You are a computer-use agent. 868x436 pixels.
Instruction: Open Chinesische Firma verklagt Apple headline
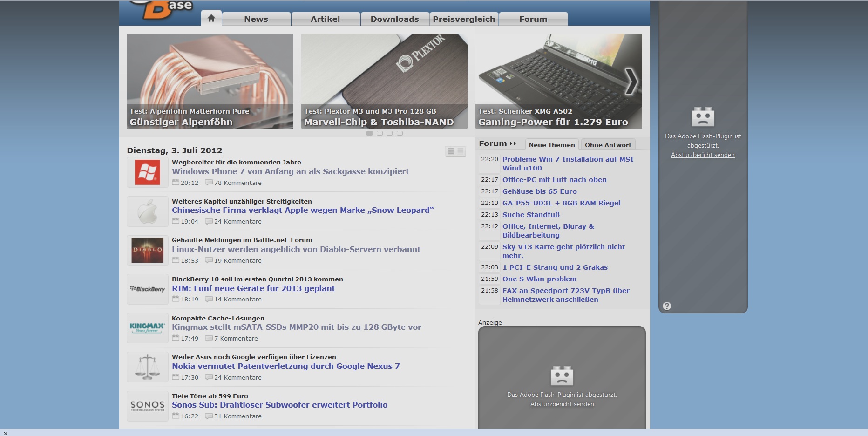pyautogui.click(x=303, y=210)
